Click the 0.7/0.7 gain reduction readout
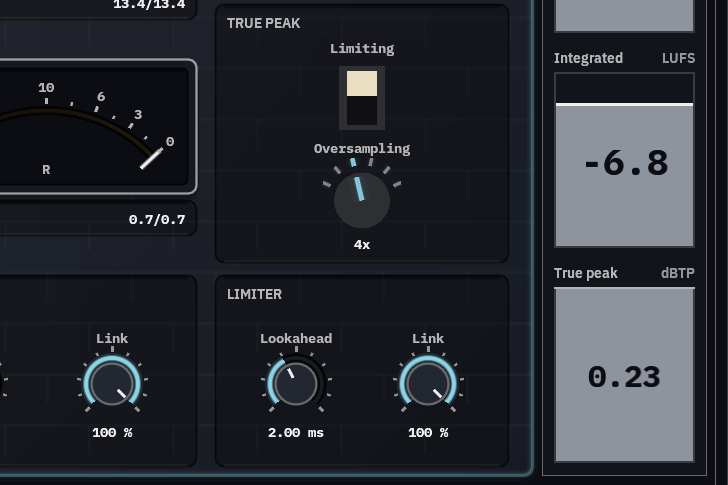Screen dimensions: 728x485 (157, 220)
